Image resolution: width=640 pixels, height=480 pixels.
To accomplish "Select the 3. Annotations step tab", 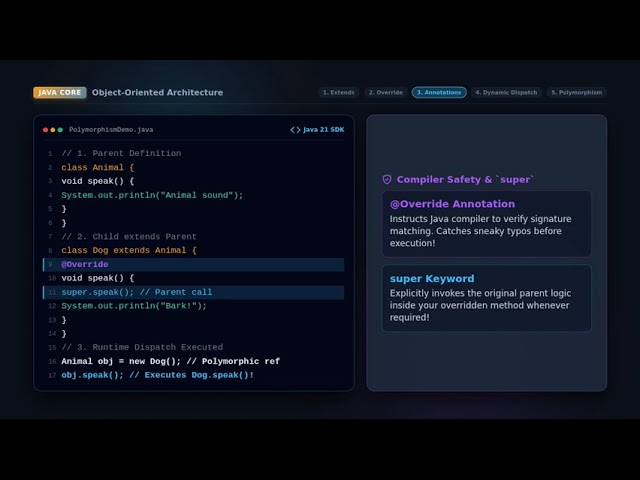I will 439,93.
